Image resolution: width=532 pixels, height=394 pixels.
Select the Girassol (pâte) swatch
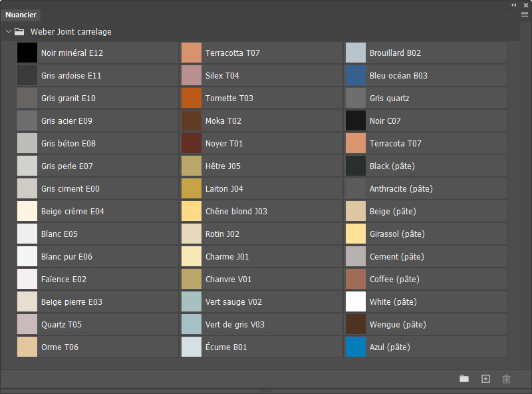click(356, 234)
